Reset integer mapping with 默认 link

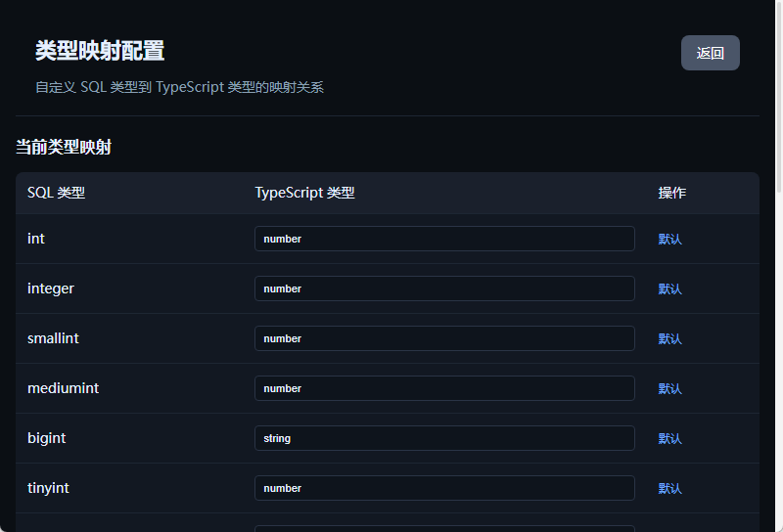(669, 288)
